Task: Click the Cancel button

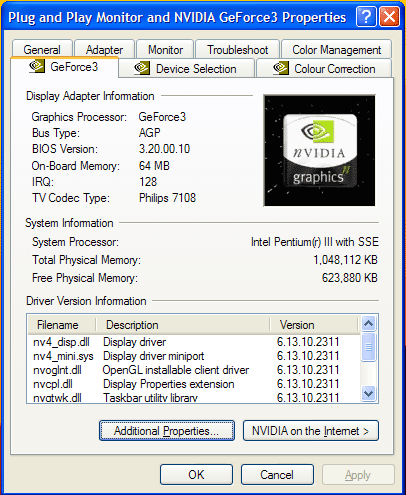Action: click(277, 474)
